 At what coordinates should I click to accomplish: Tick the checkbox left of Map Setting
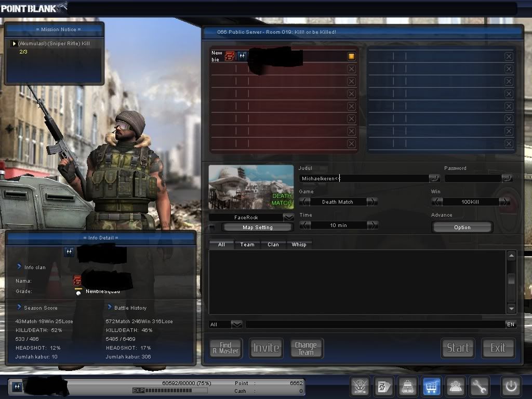click(x=212, y=228)
